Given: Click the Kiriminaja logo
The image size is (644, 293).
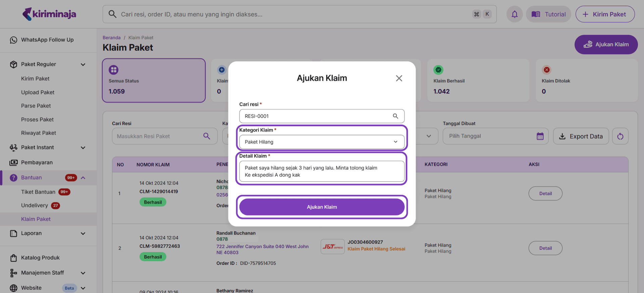Looking at the screenshot, I should [49, 14].
